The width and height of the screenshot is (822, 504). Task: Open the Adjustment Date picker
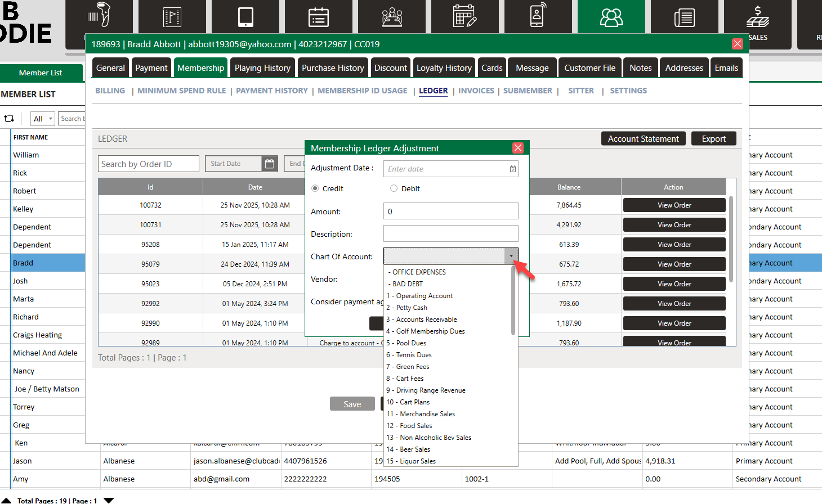(x=512, y=169)
